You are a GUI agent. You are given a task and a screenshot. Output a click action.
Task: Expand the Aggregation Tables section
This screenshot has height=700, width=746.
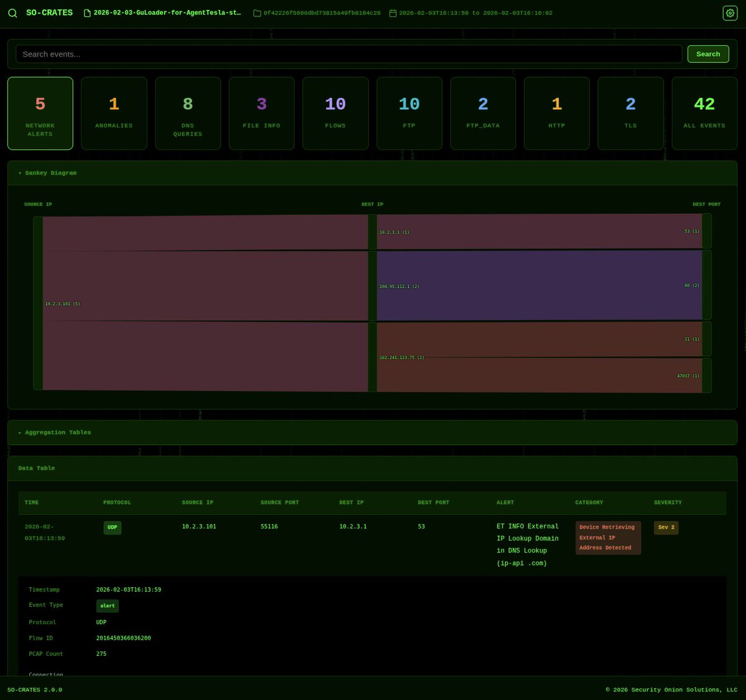pyautogui.click(x=372, y=432)
